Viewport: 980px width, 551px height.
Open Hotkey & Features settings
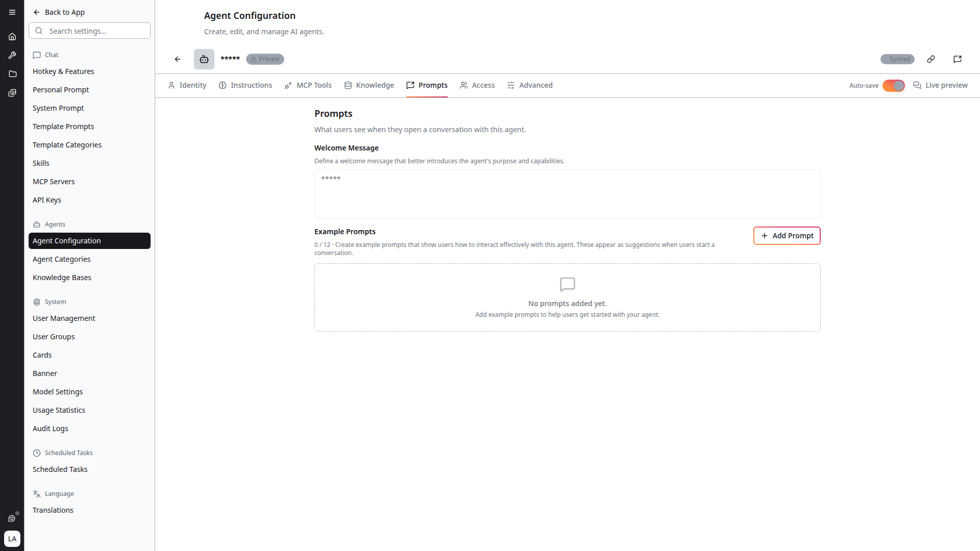pos(89,71)
